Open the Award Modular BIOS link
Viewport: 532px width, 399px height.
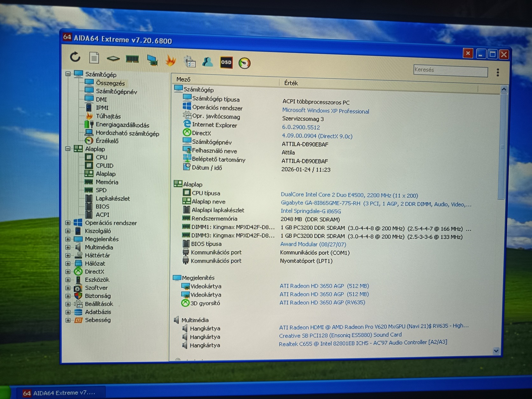313,244
